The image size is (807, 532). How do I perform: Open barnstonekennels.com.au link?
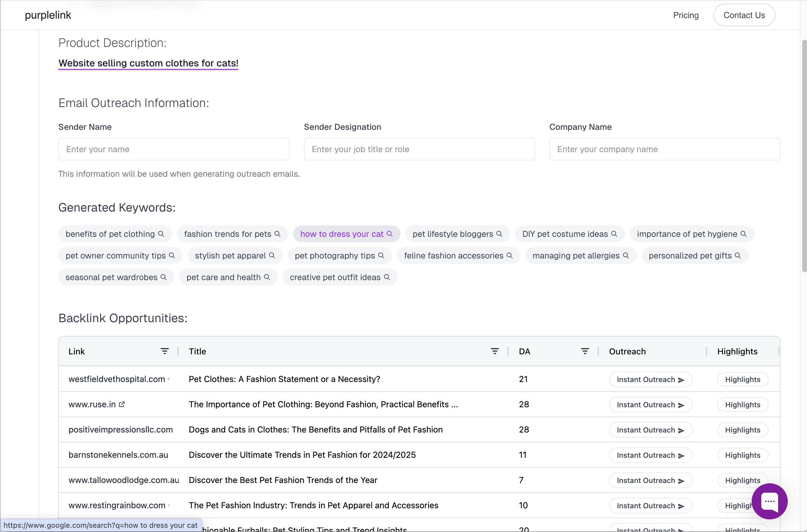pyautogui.click(x=118, y=455)
